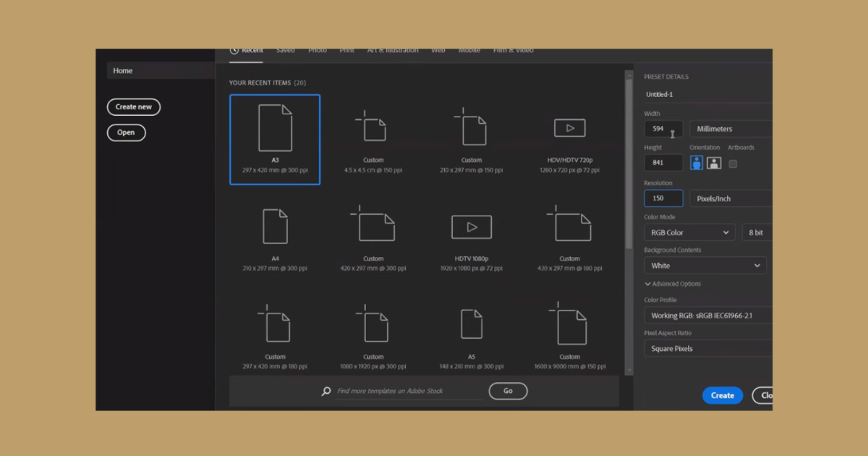
Task: Switch to the Print tab
Action: [347, 51]
